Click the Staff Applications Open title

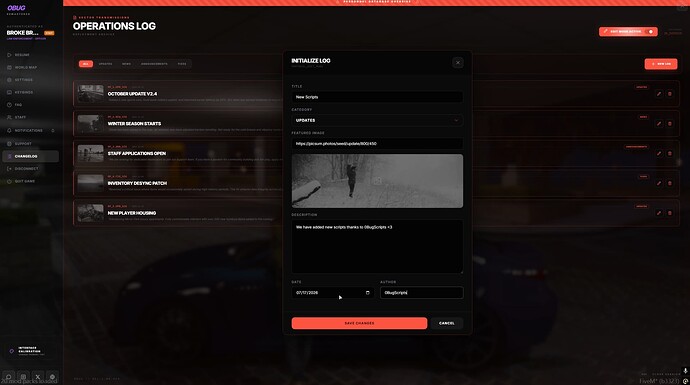coord(137,153)
